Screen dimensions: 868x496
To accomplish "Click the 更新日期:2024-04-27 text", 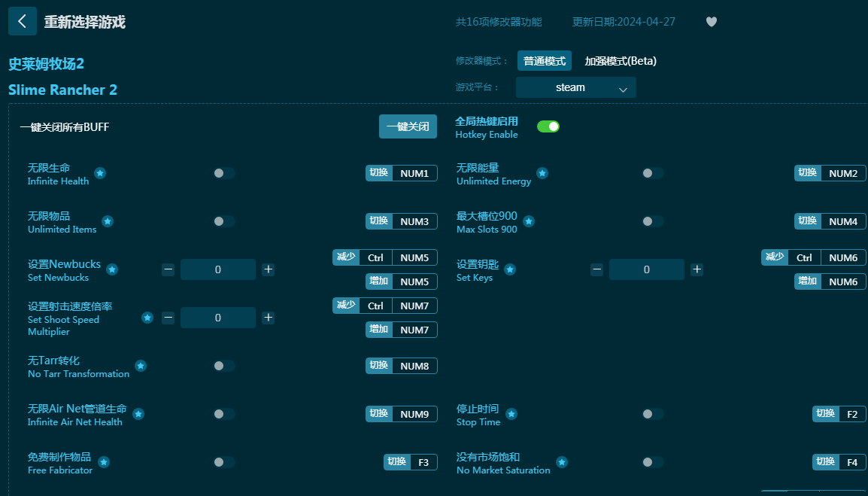I will pyautogui.click(x=624, y=22).
